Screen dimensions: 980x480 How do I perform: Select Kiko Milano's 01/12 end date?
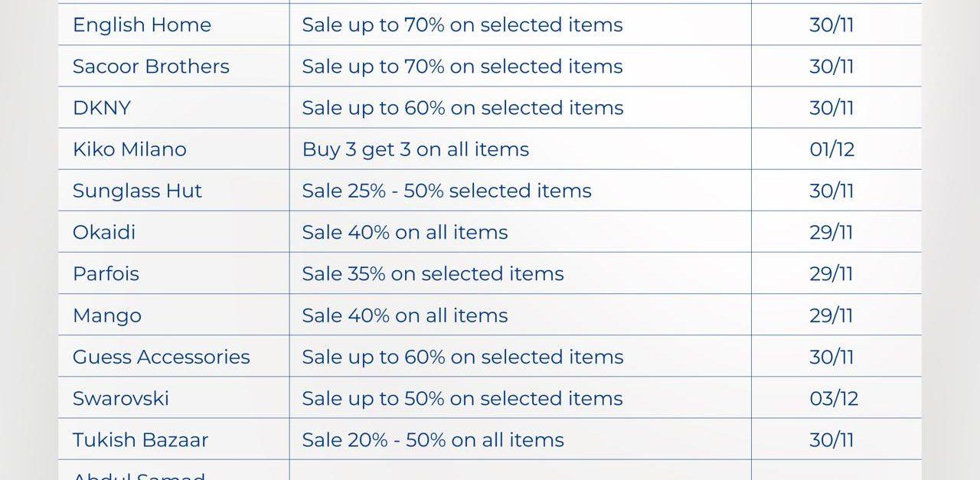pos(831,149)
